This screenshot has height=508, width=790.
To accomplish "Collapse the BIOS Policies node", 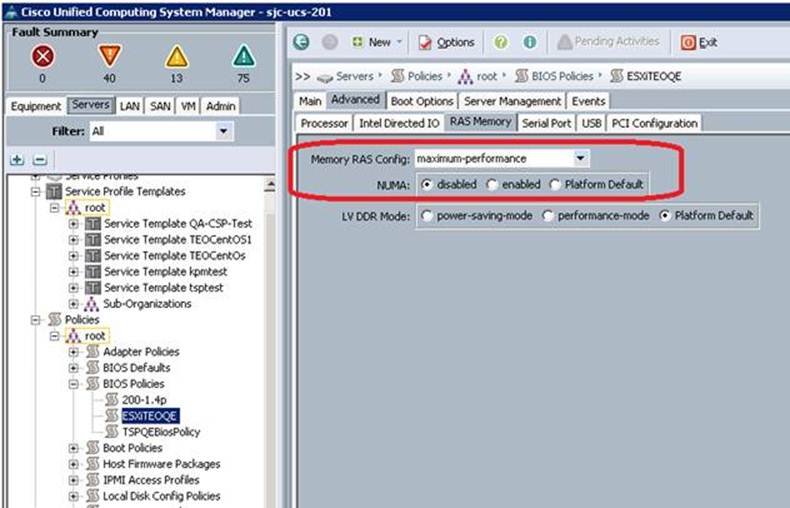I will pyautogui.click(x=74, y=384).
